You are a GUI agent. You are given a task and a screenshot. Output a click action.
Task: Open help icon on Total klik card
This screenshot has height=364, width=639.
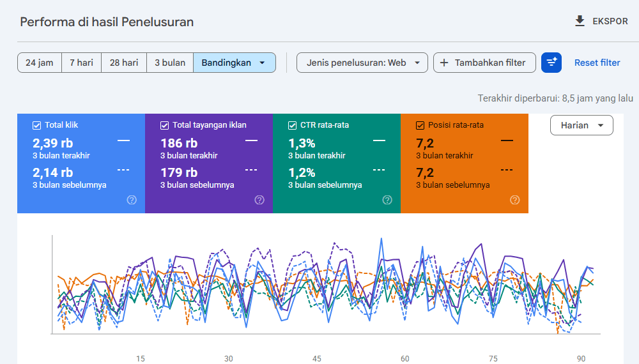pyautogui.click(x=132, y=200)
